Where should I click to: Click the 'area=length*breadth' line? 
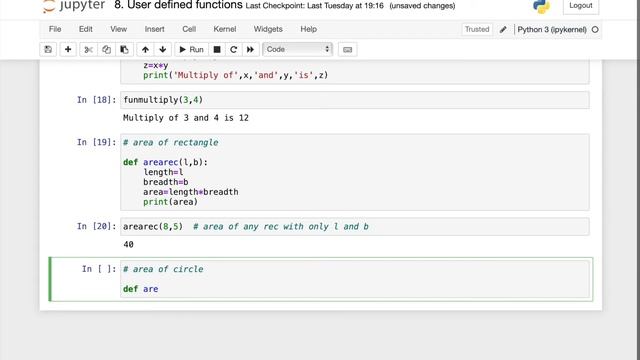191,192
